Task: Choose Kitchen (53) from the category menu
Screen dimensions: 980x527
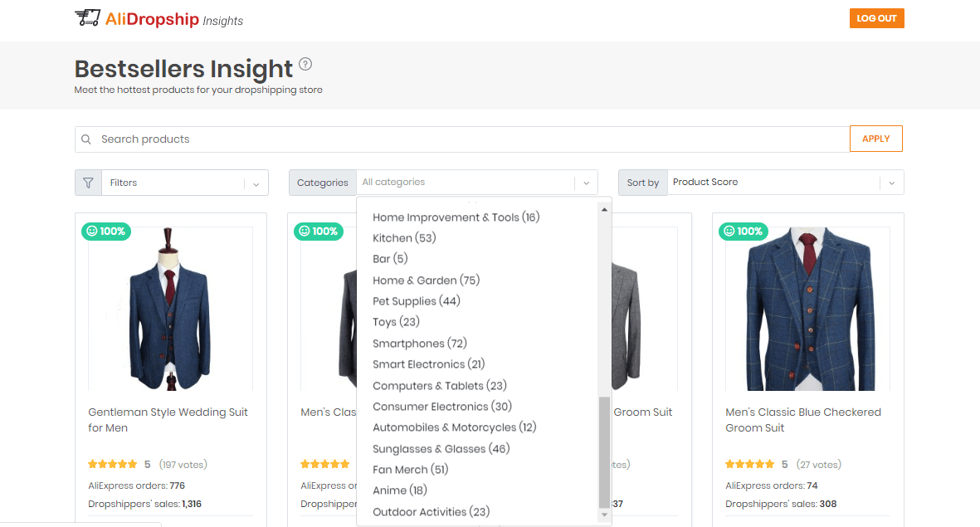Action: 404,238
